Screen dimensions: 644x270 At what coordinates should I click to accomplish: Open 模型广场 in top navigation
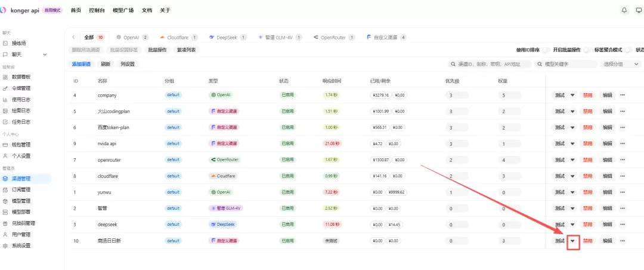pyautogui.click(x=123, y=10)
